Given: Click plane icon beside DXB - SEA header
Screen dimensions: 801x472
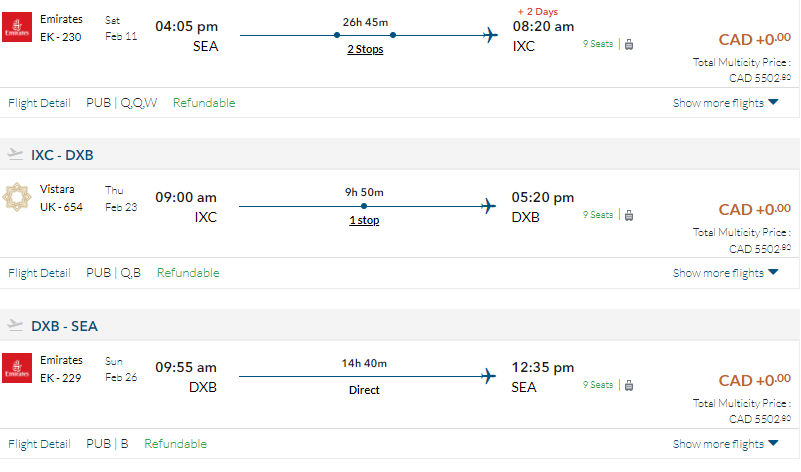Looking at the screenshot, I should pos(15,326).
